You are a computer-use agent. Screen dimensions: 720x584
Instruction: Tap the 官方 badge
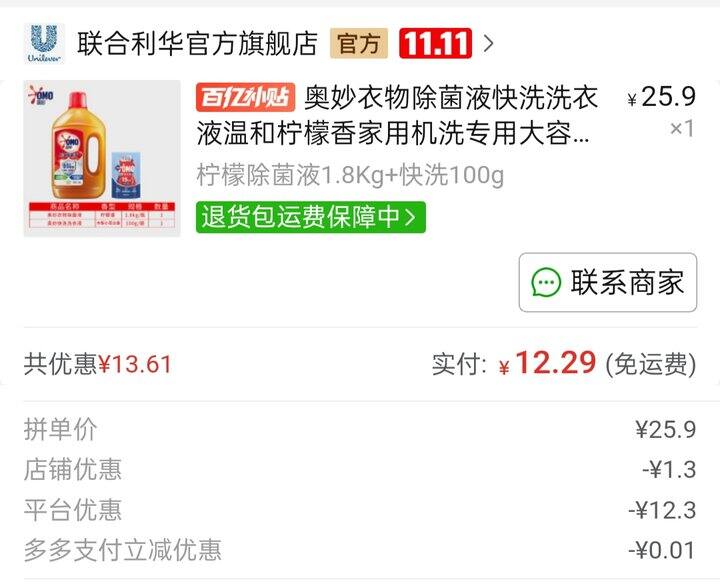(359, 44)
